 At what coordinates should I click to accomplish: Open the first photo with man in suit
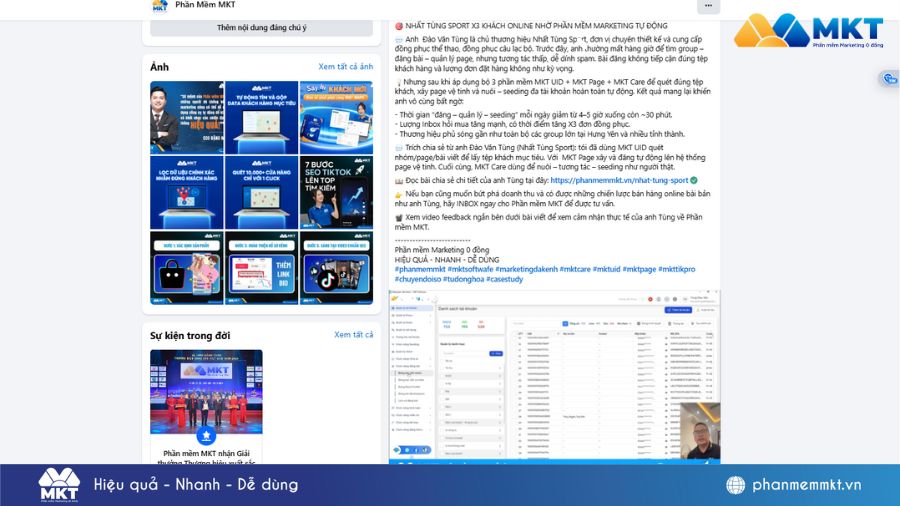pos(187,117)
